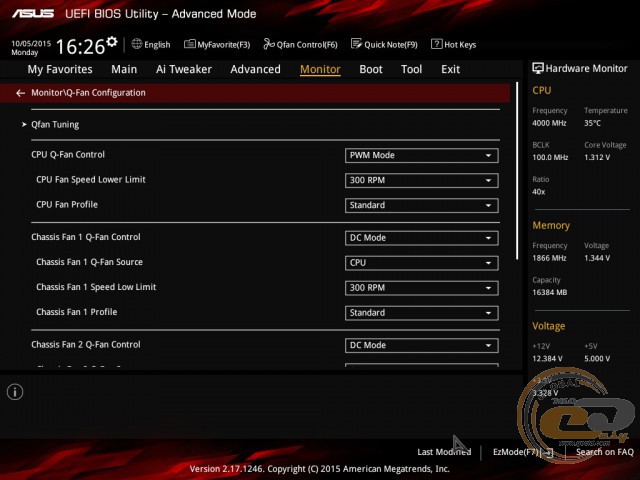640x480 pixels.
Task: Click the Quick Note notepad icon
Action: coord(356,44)
